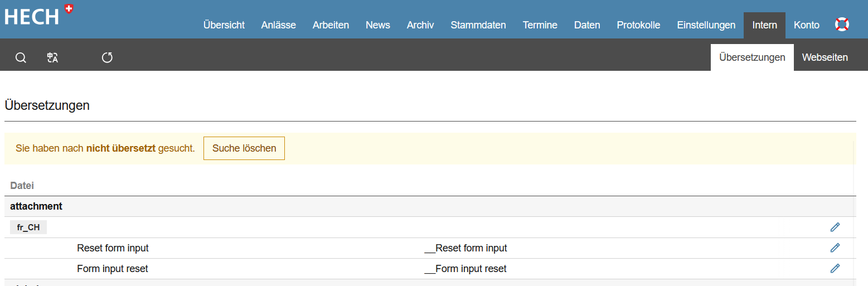
Task: Edit the 'Reset form input' translation pencil
Action: tap(835, 248)
